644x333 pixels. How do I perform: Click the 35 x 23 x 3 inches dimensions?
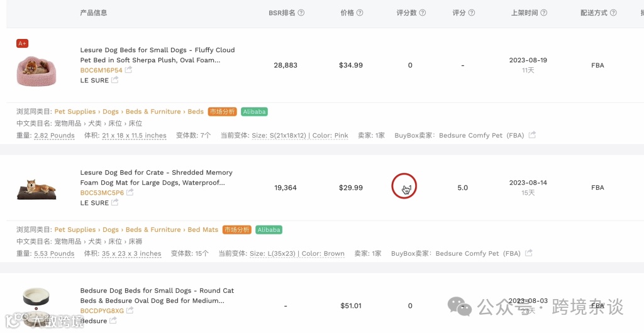click(x=131, y=254)
